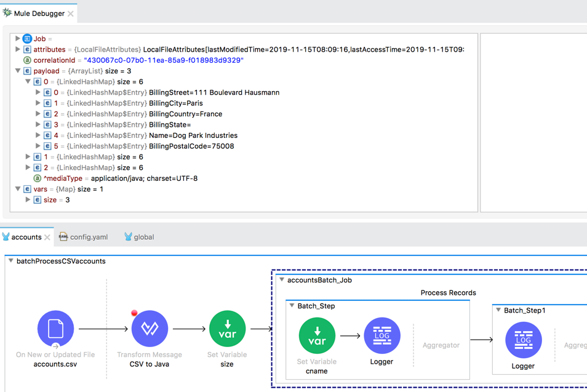
Task: Click the accounts tab Mule icon
Action: point(6,237)
